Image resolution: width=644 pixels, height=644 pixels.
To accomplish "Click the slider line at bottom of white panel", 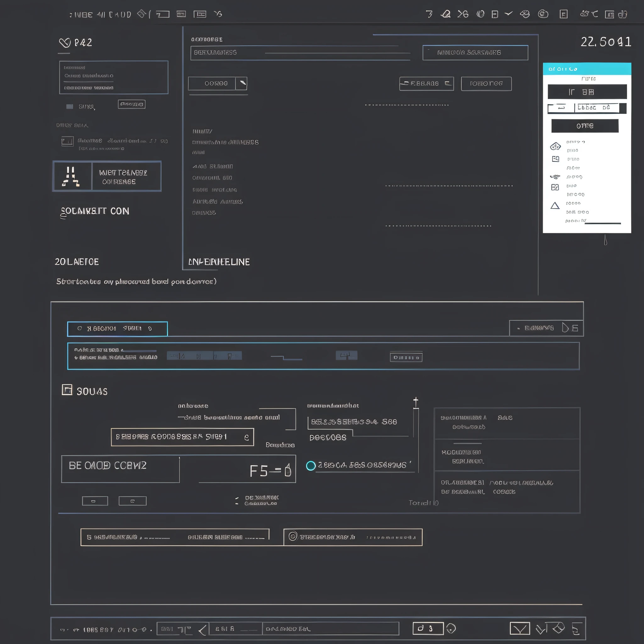I will click(x=603, y=223).
